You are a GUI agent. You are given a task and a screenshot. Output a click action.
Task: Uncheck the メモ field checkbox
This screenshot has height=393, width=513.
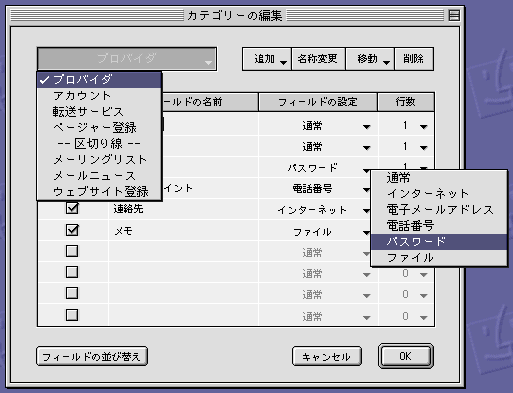click(x=72, y=230)
